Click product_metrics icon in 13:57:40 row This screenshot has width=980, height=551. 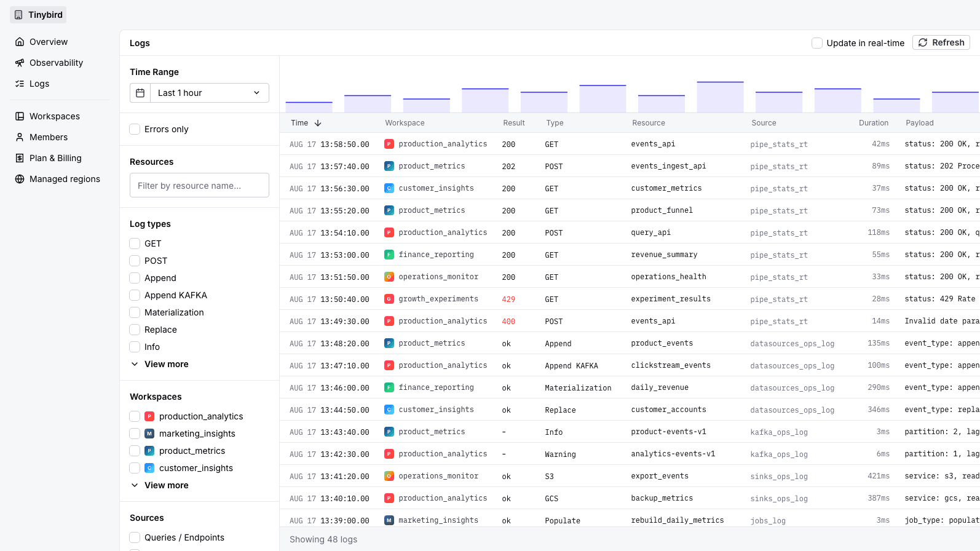(x=389, y=166)
